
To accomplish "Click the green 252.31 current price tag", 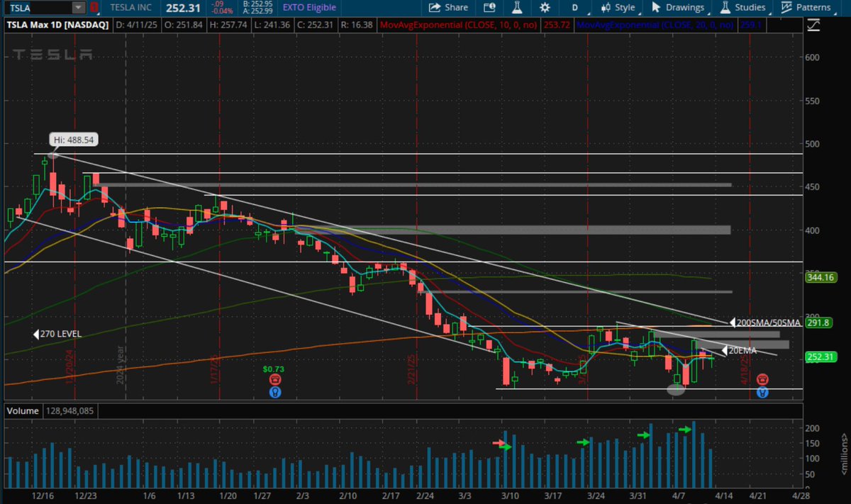I will [822, 357].
